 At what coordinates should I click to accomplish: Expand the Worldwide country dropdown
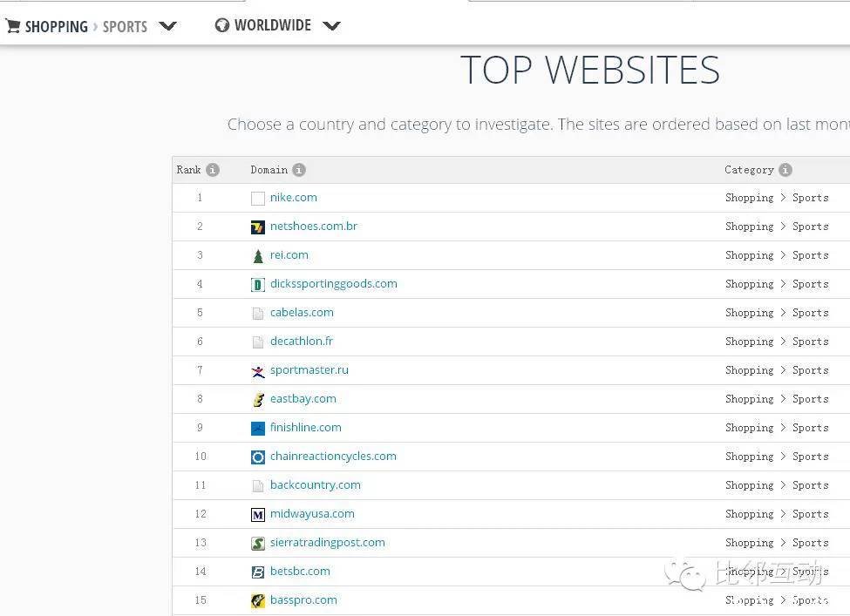pyautogui.click(x=331, y=25)
